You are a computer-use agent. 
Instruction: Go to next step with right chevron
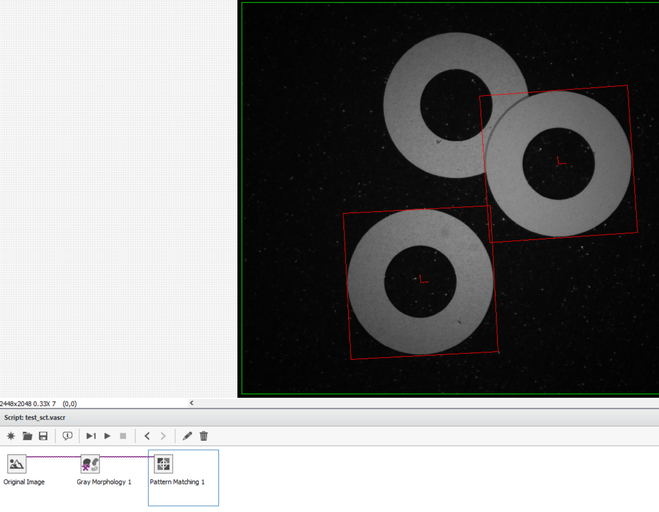tap(163, 436)
